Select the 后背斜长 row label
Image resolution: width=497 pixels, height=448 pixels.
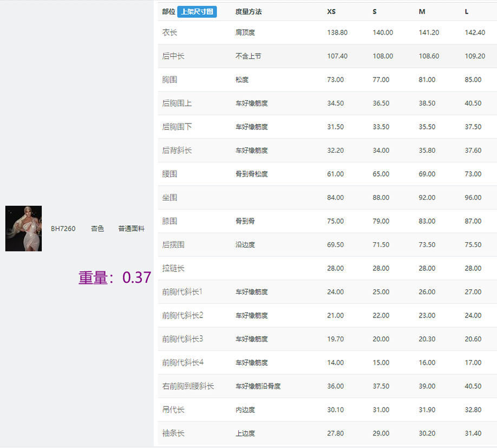177,150
